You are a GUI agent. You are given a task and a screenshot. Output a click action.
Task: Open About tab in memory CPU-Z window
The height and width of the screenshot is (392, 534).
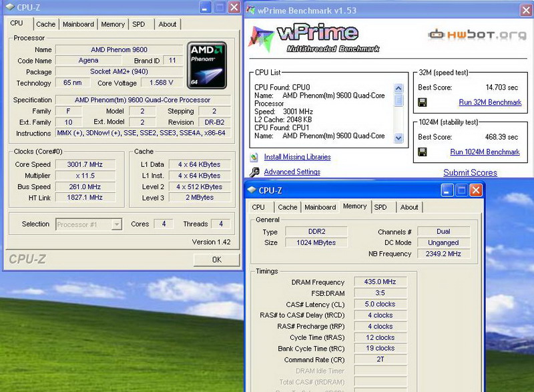pyautogui.click(x=409, y=207)
